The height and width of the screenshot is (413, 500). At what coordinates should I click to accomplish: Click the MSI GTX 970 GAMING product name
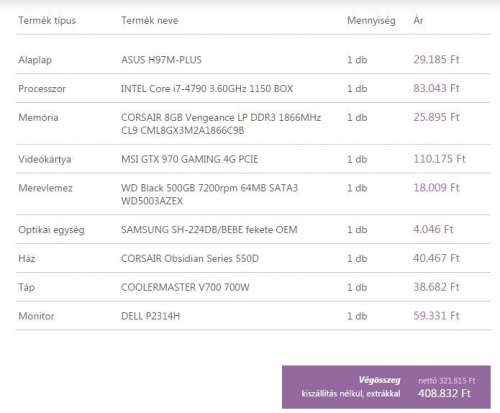[190, 159]
